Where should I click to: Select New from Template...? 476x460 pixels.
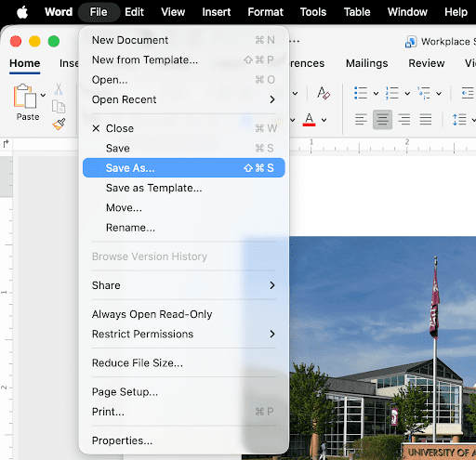click(184, 59)
